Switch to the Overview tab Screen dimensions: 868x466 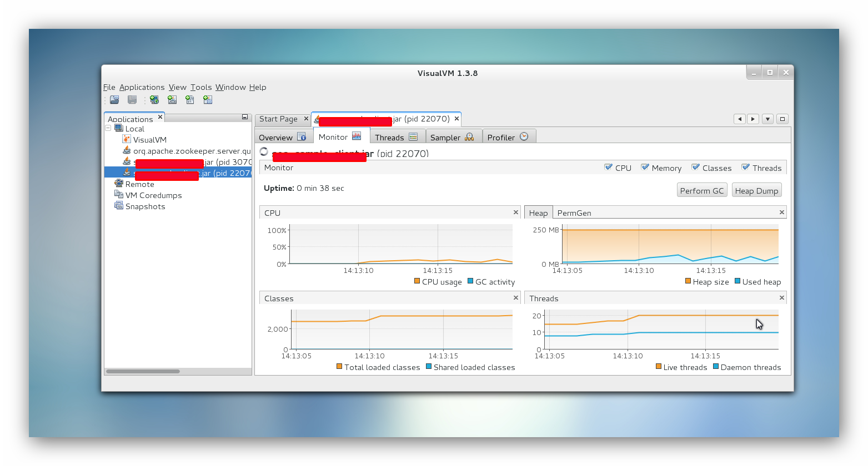(x=283, y=136)
